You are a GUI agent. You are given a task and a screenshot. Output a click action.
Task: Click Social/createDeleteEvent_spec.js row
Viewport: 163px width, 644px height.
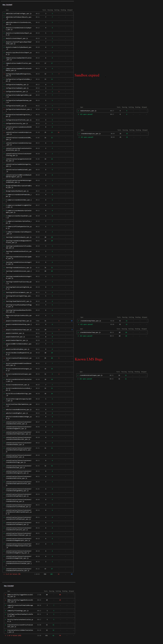38,385
